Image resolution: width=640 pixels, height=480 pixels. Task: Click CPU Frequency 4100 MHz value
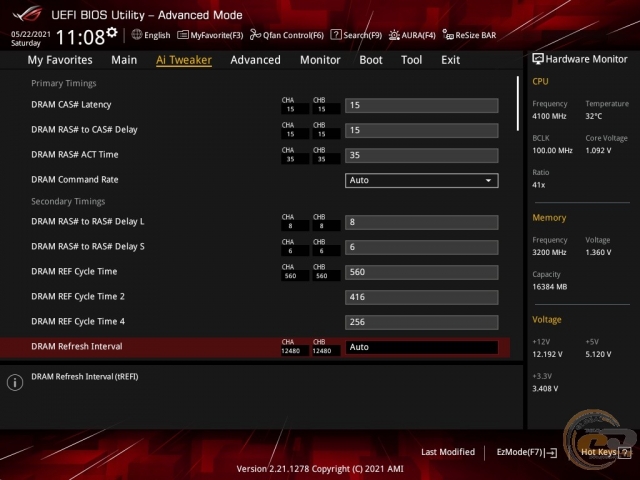click(549, 116)
